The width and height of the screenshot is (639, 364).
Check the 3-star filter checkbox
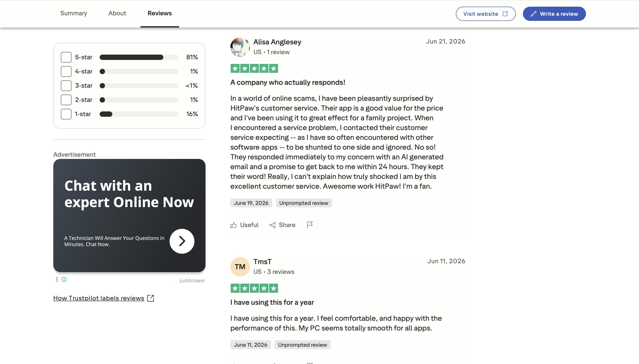[66, 85]
